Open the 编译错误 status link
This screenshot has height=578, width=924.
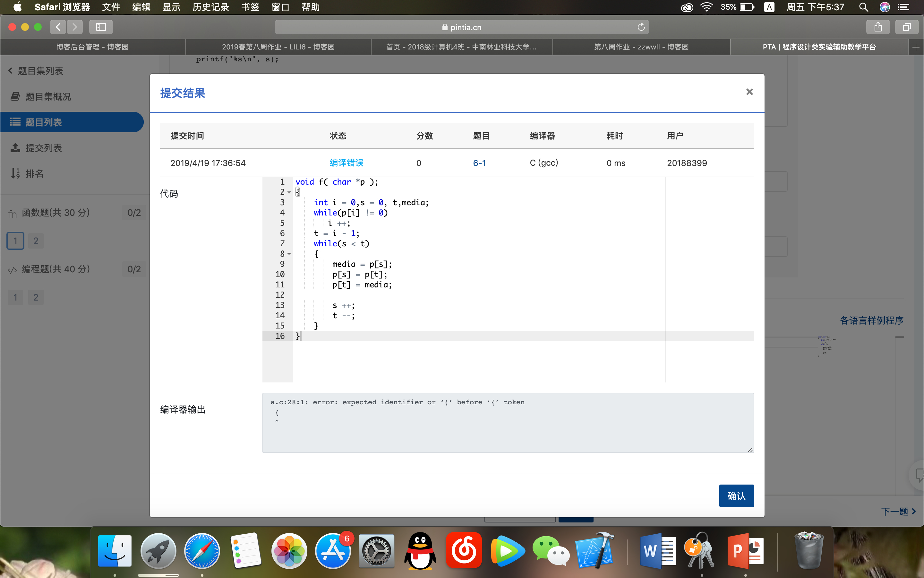click(346, 163)
